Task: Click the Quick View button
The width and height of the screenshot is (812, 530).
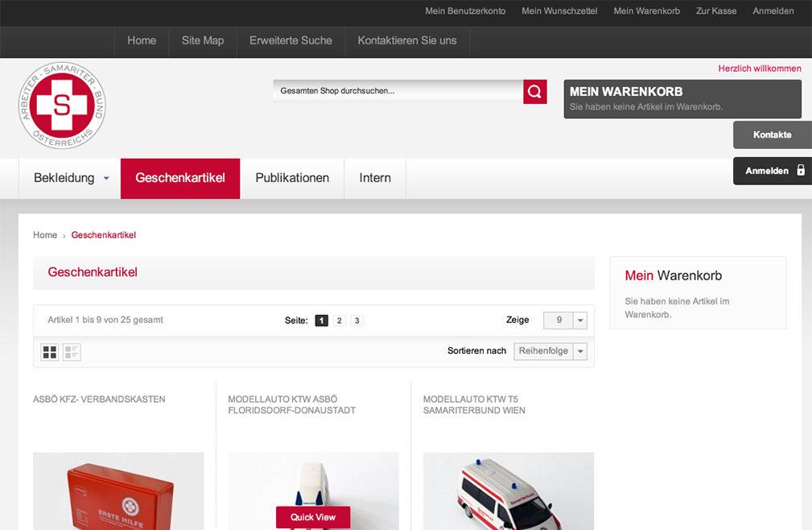Action: [x=313, y=517]
